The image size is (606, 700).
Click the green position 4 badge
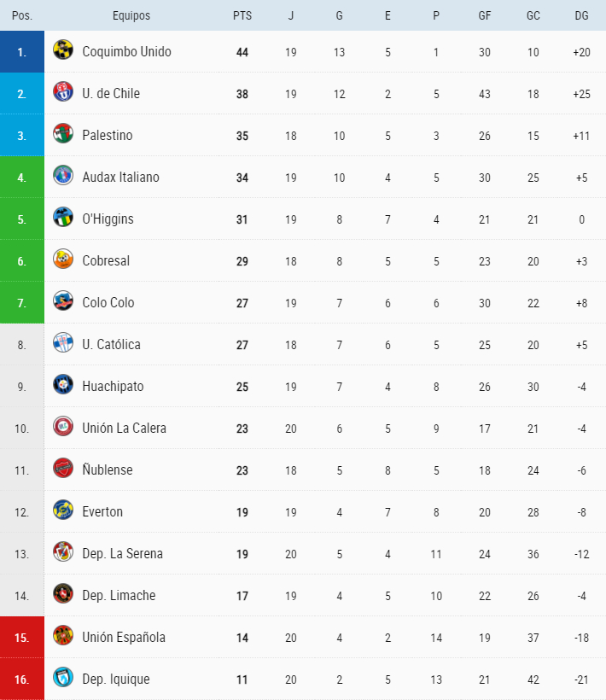(22, 177)
